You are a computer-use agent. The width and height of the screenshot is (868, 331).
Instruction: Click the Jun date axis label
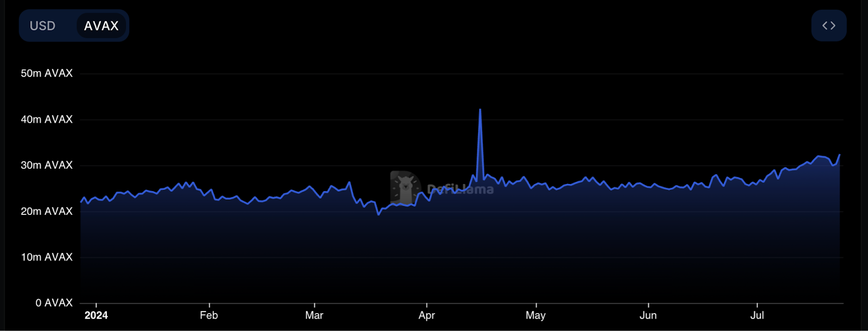pyautogui.click(x=648, y=315)
